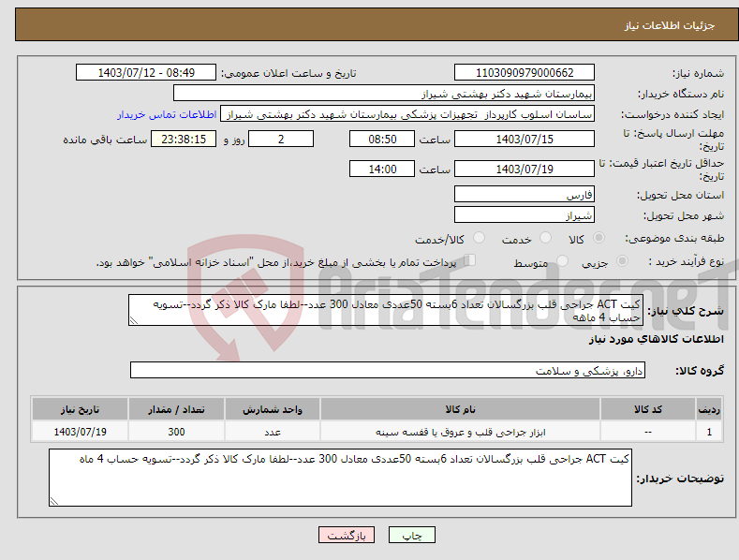Viewport: 739px width, 560px height.
Task: Click the ساعت باقی مانده label
Action: point(105,140)
